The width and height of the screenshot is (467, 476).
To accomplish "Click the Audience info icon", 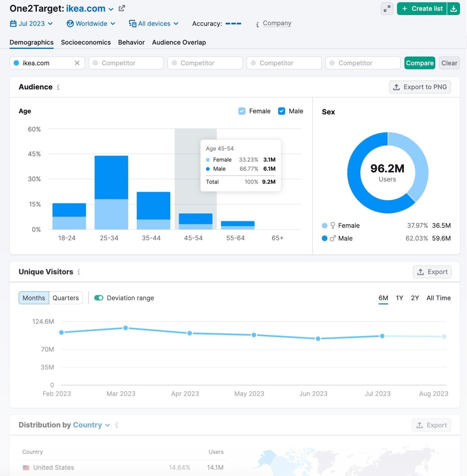I will click(x=58, y=87).
